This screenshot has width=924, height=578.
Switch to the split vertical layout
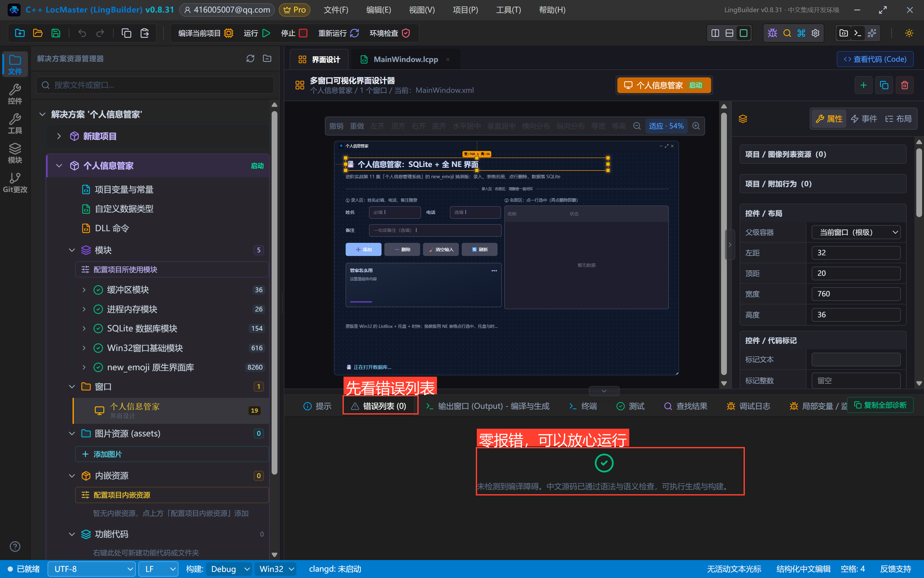[715, 33]
